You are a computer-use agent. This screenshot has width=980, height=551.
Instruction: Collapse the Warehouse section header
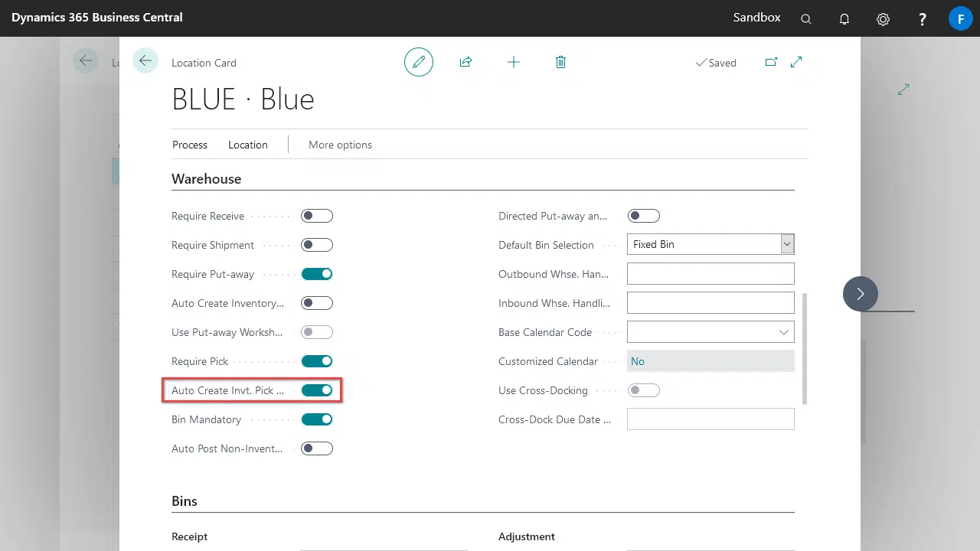coord(207,179)
